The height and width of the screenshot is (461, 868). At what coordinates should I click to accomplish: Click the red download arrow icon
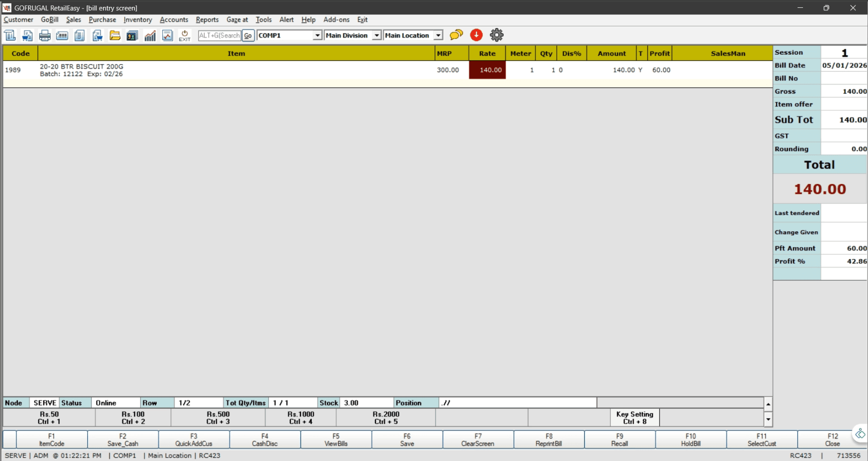click(476, 35)
